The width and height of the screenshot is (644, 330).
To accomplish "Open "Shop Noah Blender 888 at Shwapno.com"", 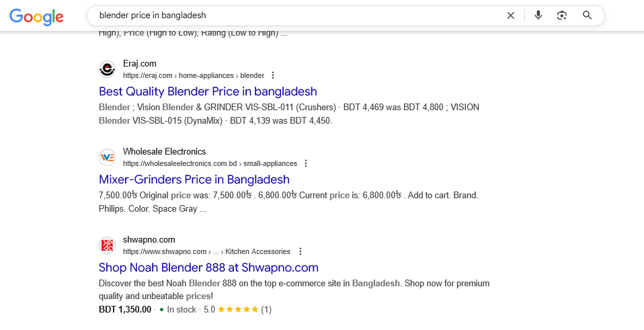I will 208,267.
